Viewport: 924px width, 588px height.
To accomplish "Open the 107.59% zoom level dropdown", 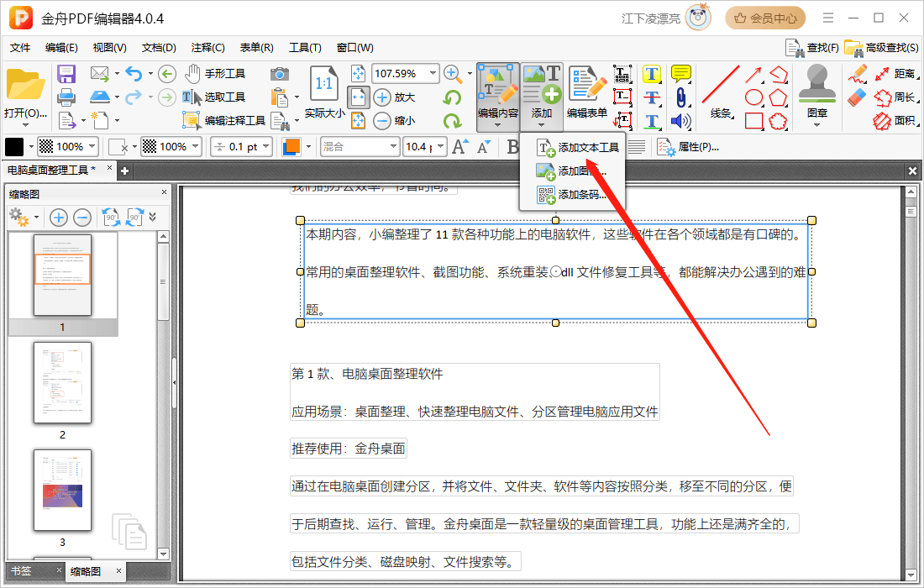I will tap(433, 74).
